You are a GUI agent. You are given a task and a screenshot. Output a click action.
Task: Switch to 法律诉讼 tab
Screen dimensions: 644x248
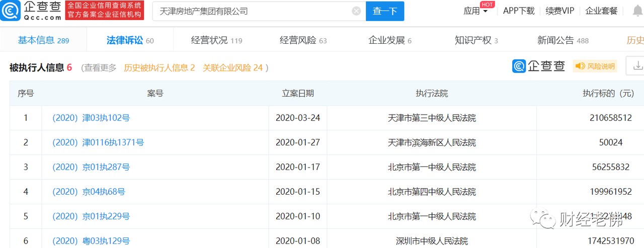130,40
